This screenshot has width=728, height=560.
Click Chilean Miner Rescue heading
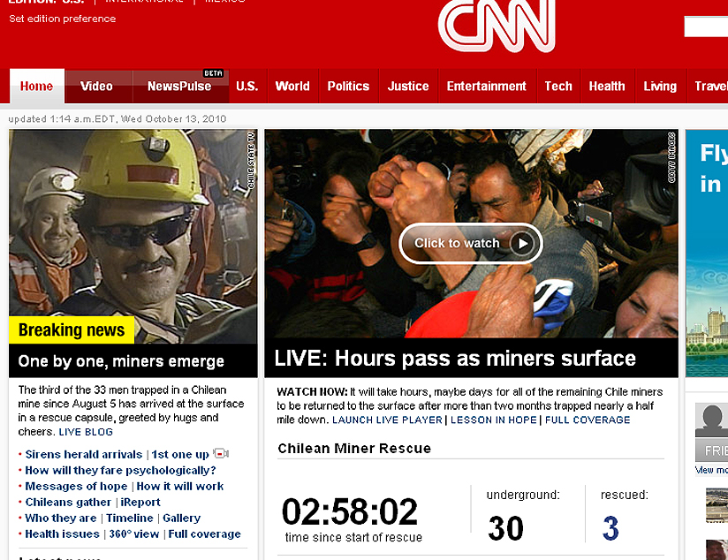(x=354, y=448)
